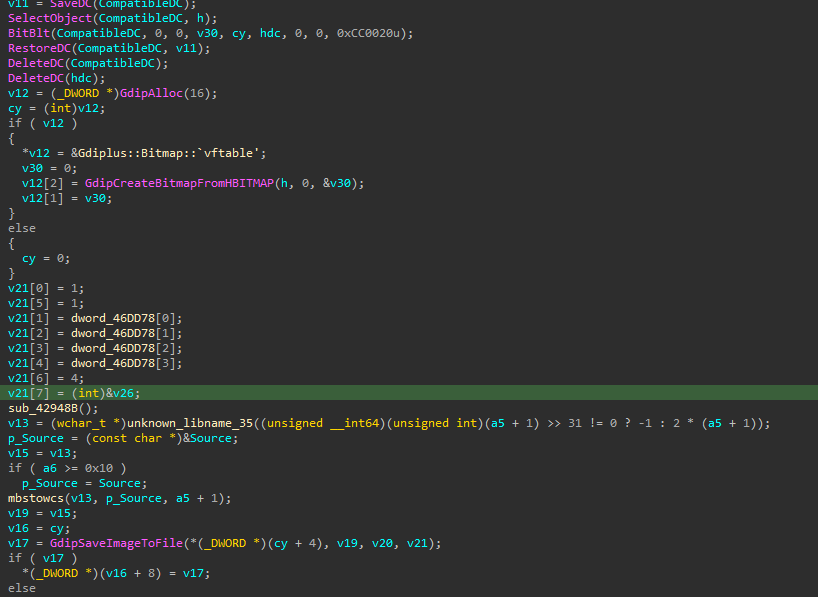818x597 pixels.
Task: Click the sub_42948B subroutine call
Action: 42,408
